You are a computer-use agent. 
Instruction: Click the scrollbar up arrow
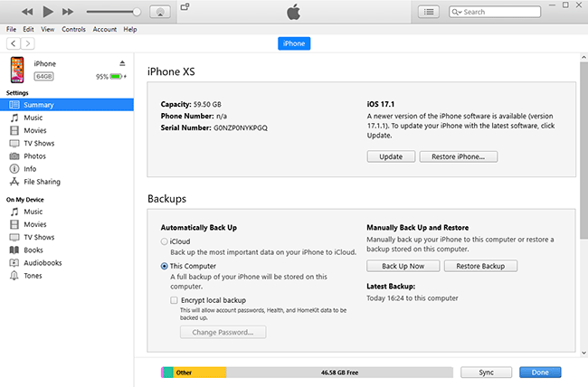(x=583, y=57)
